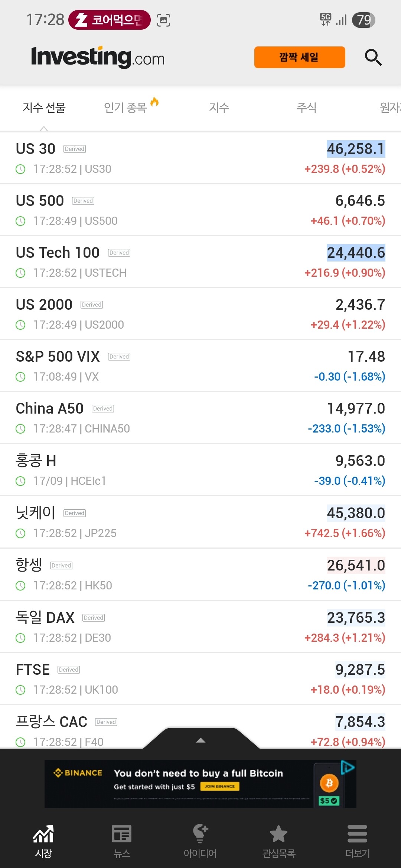This screenshot has width=401, height=868.
Task: Click the JOIN BINANCE button in ad
Action: point(220,786)
